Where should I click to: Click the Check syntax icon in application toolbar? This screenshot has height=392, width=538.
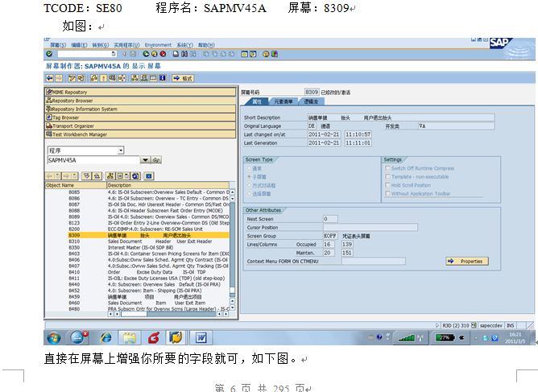click(x=94, y=78)
